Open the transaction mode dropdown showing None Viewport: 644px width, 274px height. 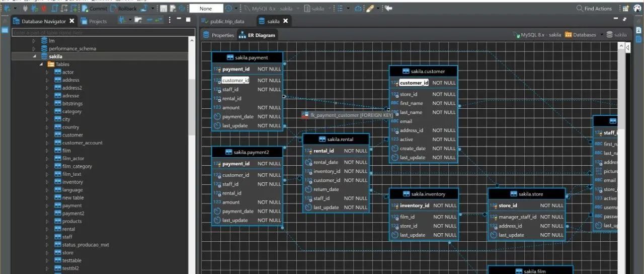tap(206, 9)
